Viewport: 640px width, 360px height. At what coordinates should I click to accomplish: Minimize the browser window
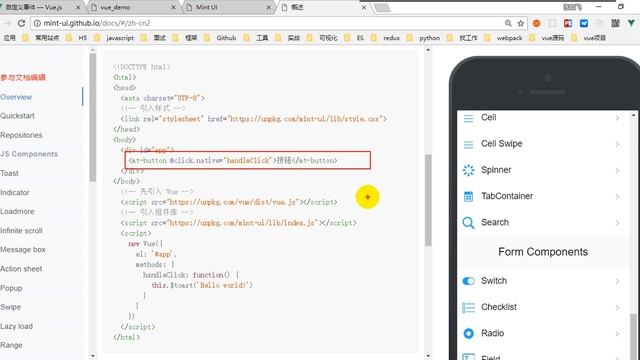(598, 7)
